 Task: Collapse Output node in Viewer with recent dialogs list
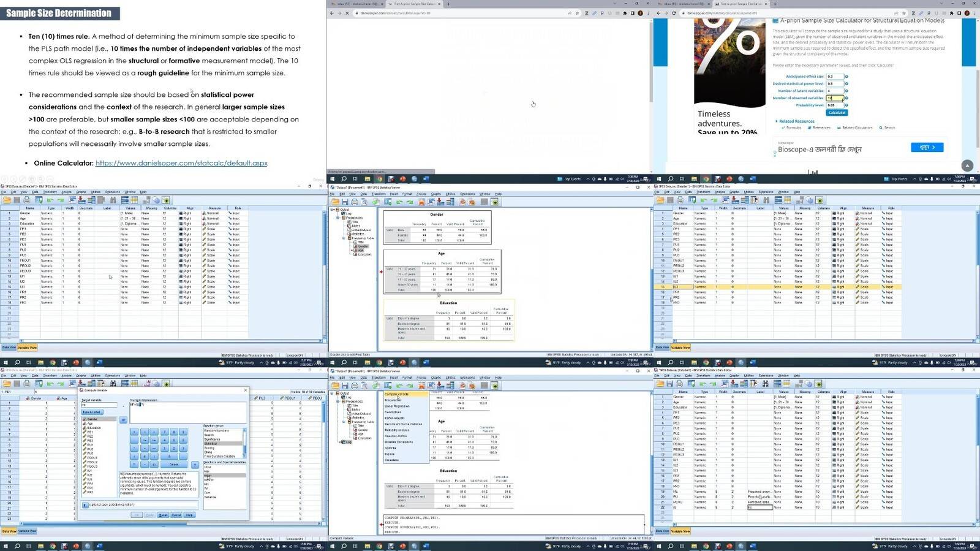click(333, 393)
